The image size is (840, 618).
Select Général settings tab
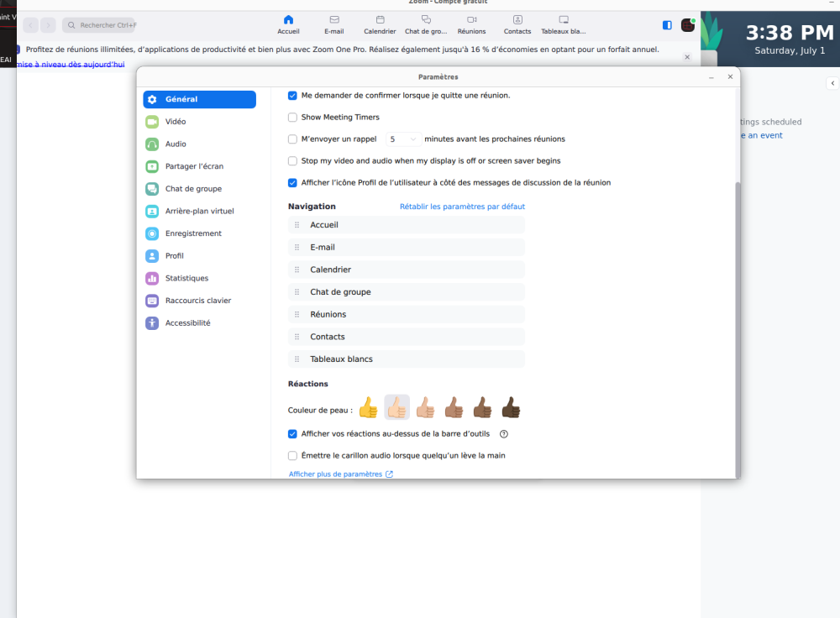(199, 100)
